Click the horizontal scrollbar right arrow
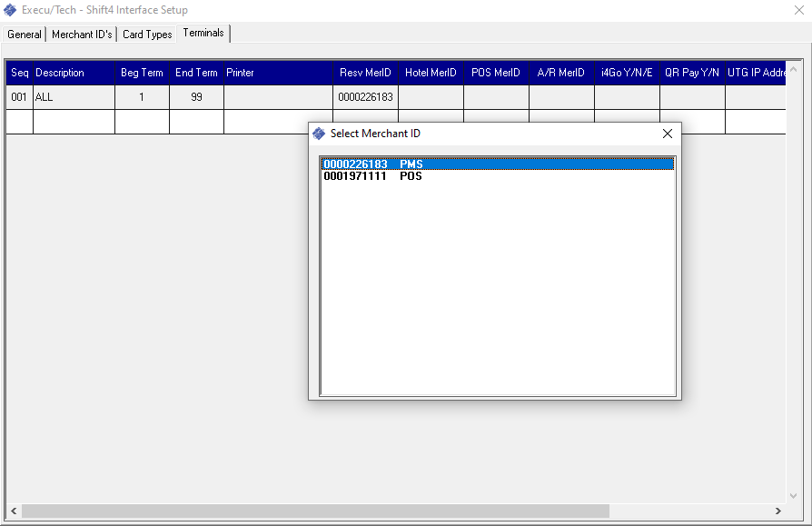 coord(777,511)
